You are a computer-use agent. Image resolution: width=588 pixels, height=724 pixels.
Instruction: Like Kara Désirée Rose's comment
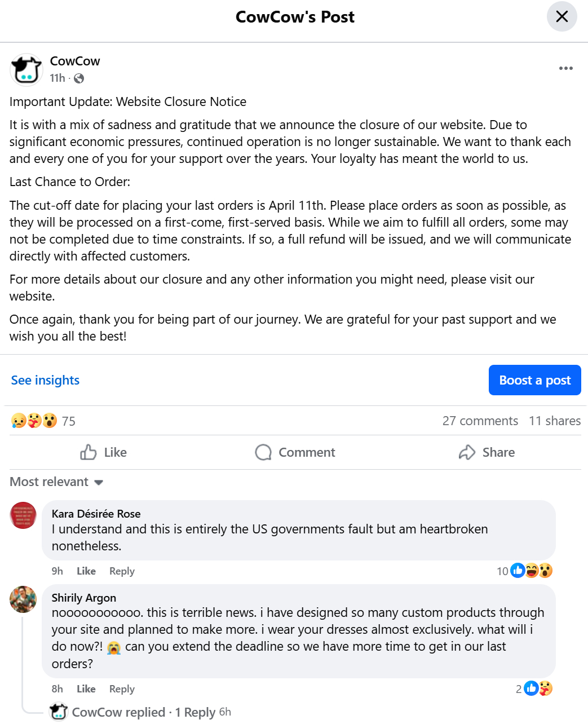point(86,571)
